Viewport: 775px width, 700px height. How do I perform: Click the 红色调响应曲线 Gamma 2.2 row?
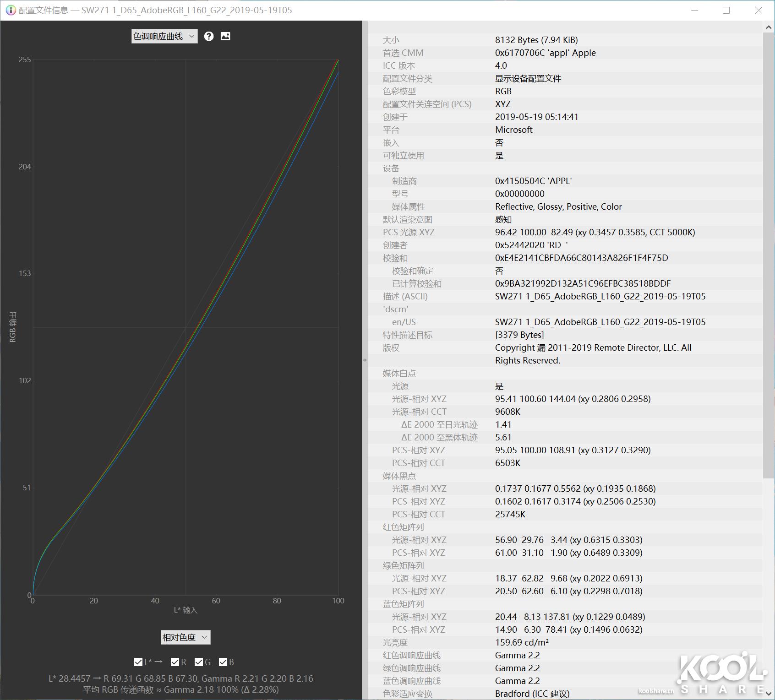pyautogui.click(x=518, y=655)
